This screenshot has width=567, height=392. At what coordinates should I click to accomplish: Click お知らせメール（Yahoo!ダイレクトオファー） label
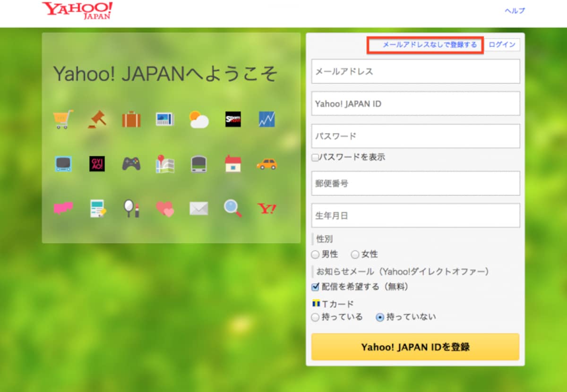[x=403, y=272]
